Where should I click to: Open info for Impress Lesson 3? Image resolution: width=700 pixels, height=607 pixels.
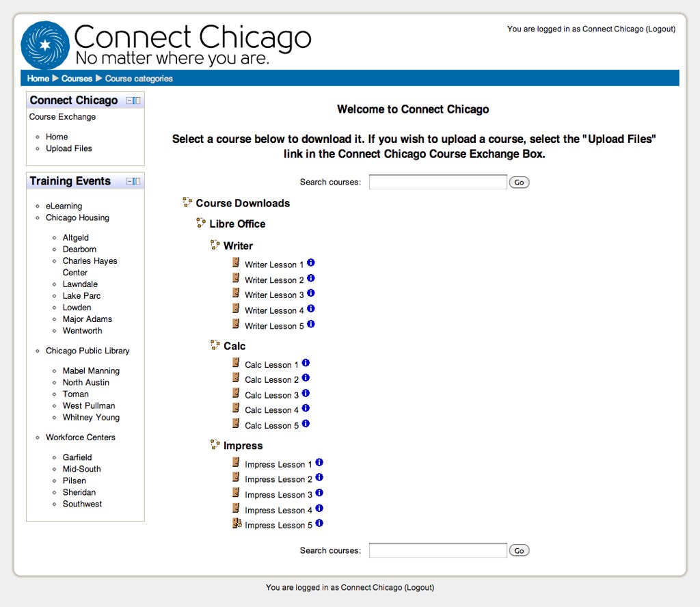(x=319, y=493)
